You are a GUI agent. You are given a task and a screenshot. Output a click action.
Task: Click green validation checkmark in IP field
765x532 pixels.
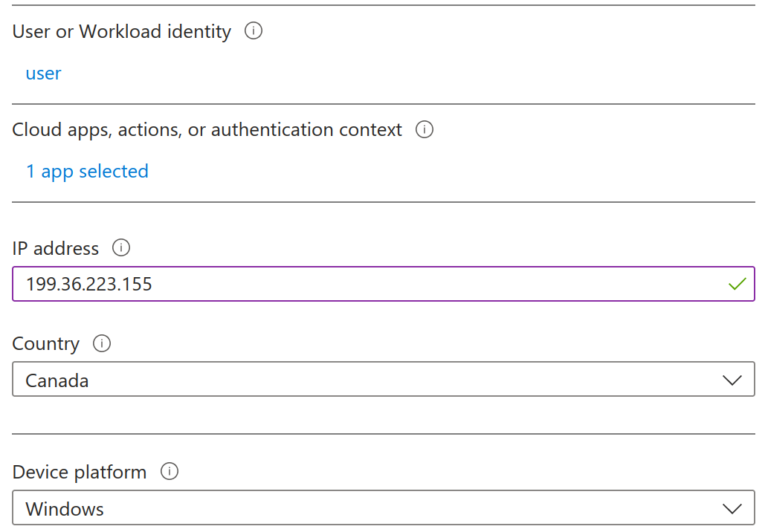click(x=737, y=284)
